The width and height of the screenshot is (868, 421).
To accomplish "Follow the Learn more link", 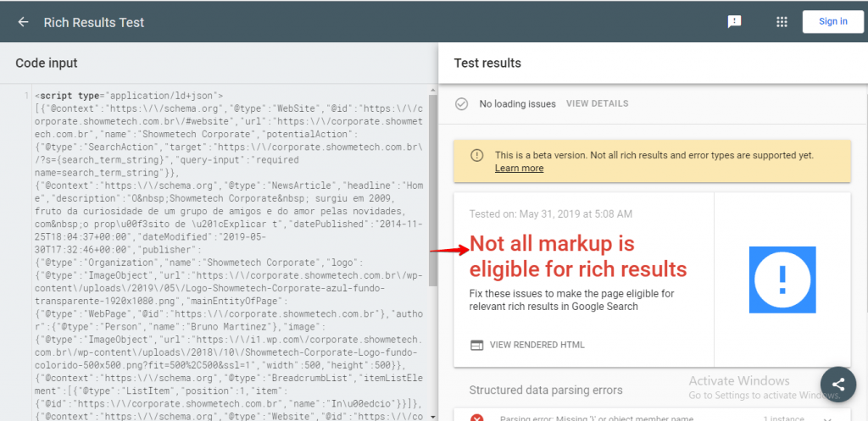I will point(519,169).
